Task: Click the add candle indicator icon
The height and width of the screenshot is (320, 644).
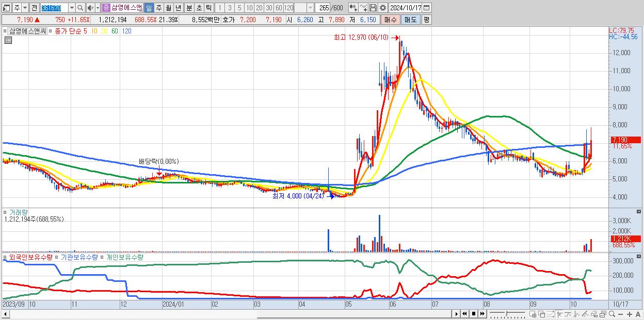Action: (353, 8)
